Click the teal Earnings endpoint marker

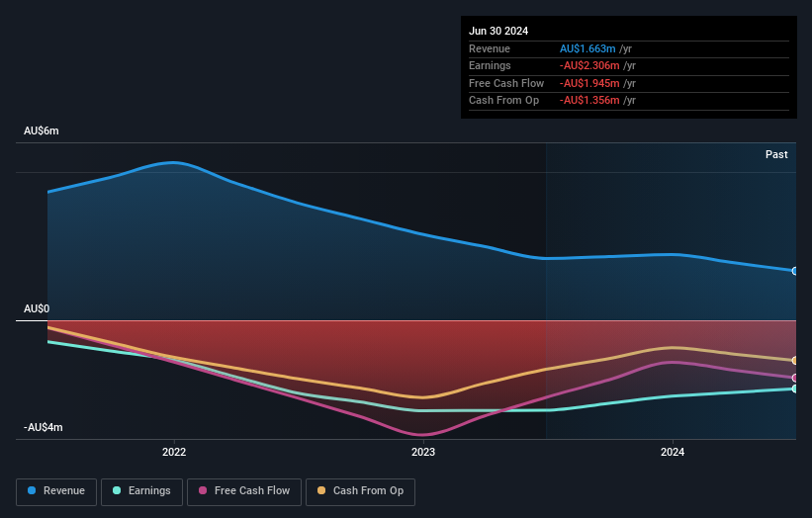(794, 388)
